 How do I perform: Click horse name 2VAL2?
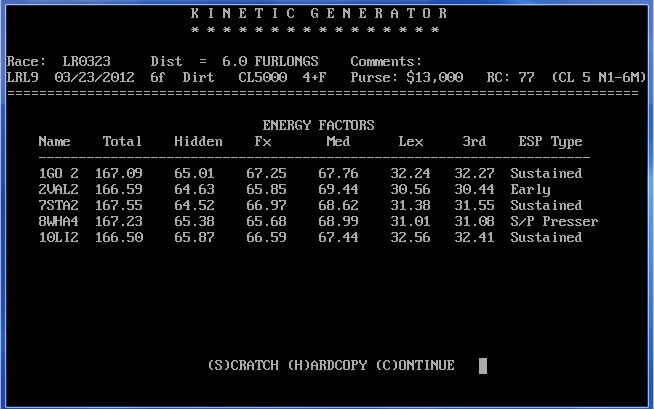click(58, 189)
